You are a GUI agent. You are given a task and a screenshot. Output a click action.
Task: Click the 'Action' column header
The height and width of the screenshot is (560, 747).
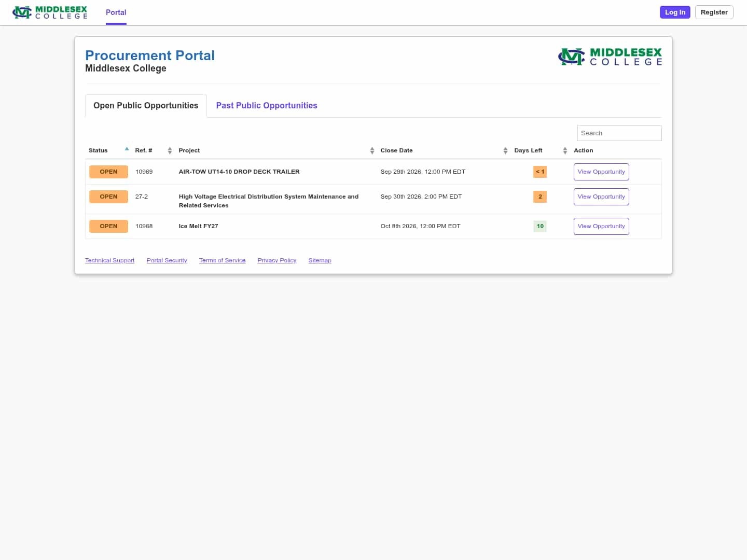(x=583, y=150)
